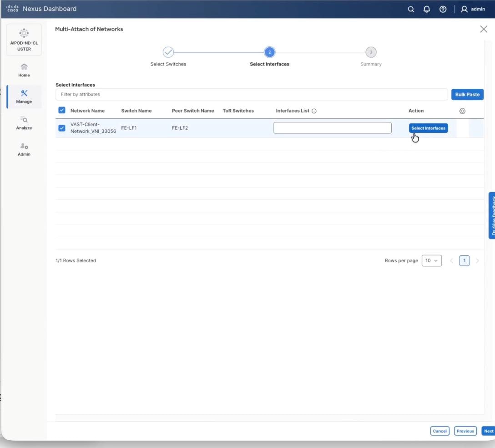Go to Home in the sidebar

pyautogui.click(x=24, y=70)
